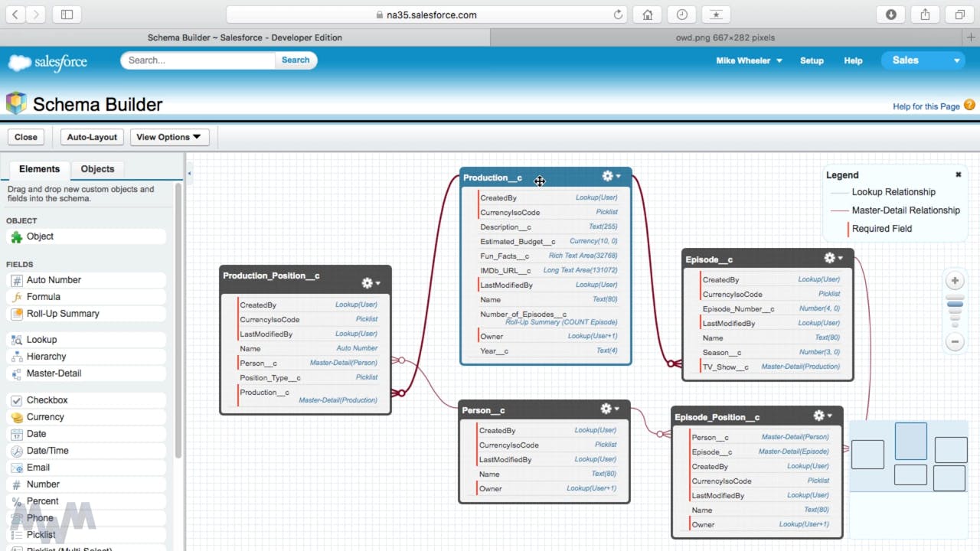Open the Setup menu link
The height and width of the screenshot is (551, 980).
[x=812, y=60]
